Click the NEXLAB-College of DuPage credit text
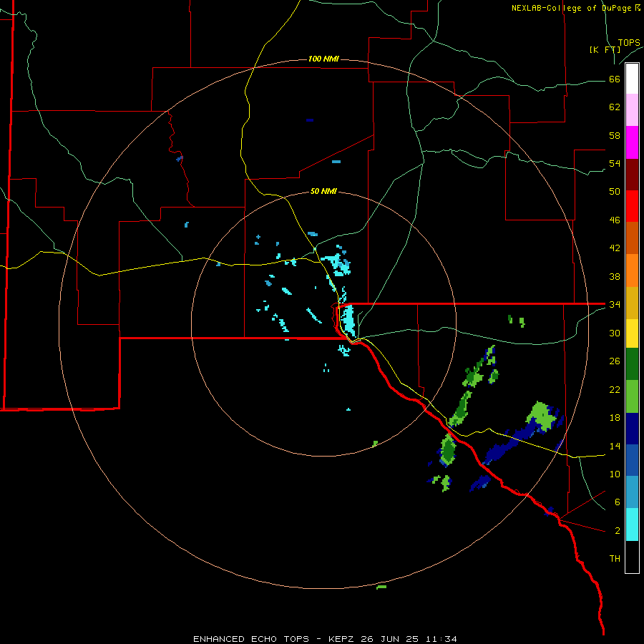The image size is (644, 644). coord(575,8)
